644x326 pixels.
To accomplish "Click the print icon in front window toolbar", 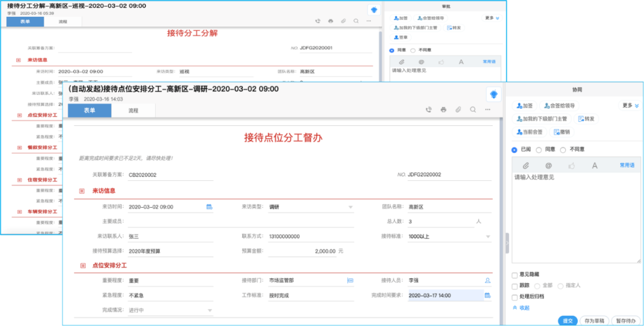I will [443, 110].
